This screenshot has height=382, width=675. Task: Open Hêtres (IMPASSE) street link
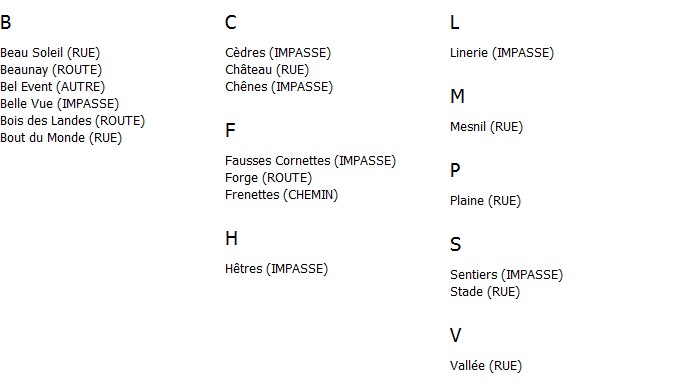(276, 269)
